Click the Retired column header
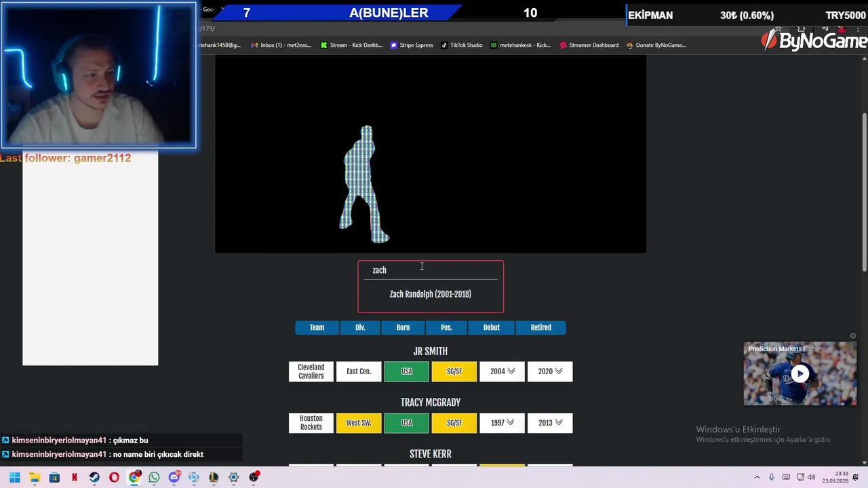868x488 pixels. tap(541, 327)
